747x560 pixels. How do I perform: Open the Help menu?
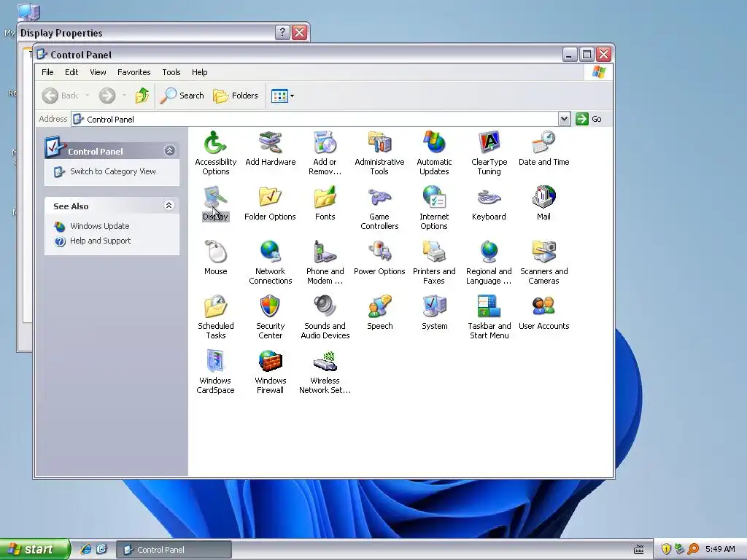coord(200,72)
